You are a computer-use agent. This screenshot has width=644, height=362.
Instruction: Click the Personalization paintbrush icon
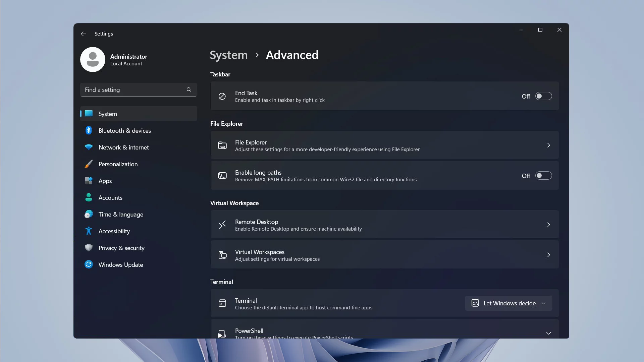[89, 164]
